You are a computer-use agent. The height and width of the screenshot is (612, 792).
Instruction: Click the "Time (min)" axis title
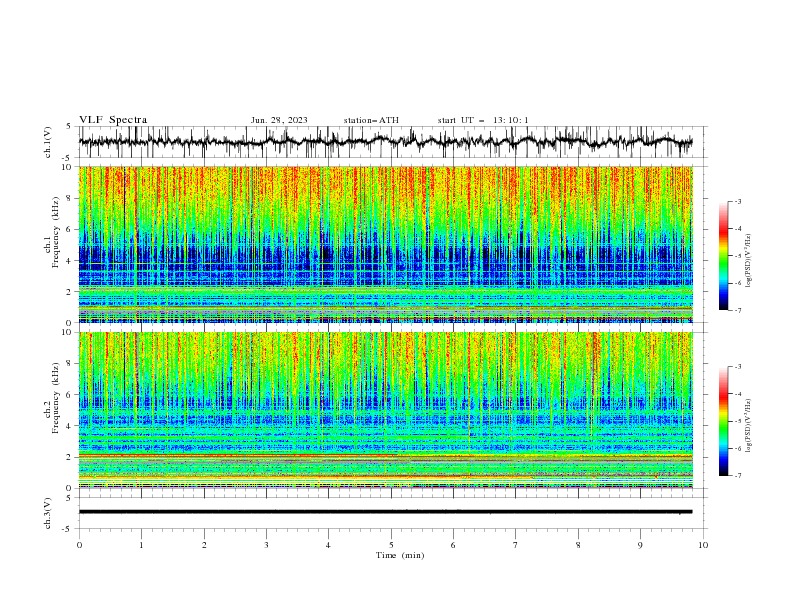click(400, 555)
